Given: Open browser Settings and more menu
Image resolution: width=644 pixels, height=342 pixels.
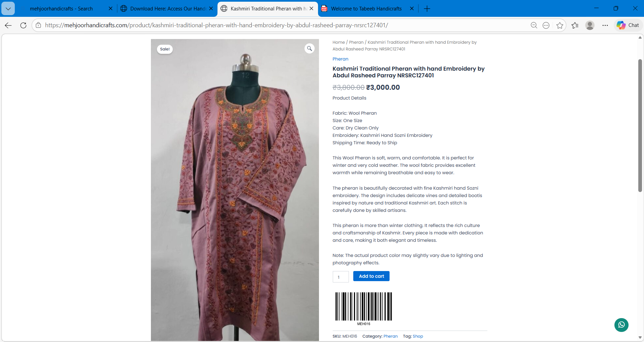Looking at the screenshot, I should coord(605,25).
